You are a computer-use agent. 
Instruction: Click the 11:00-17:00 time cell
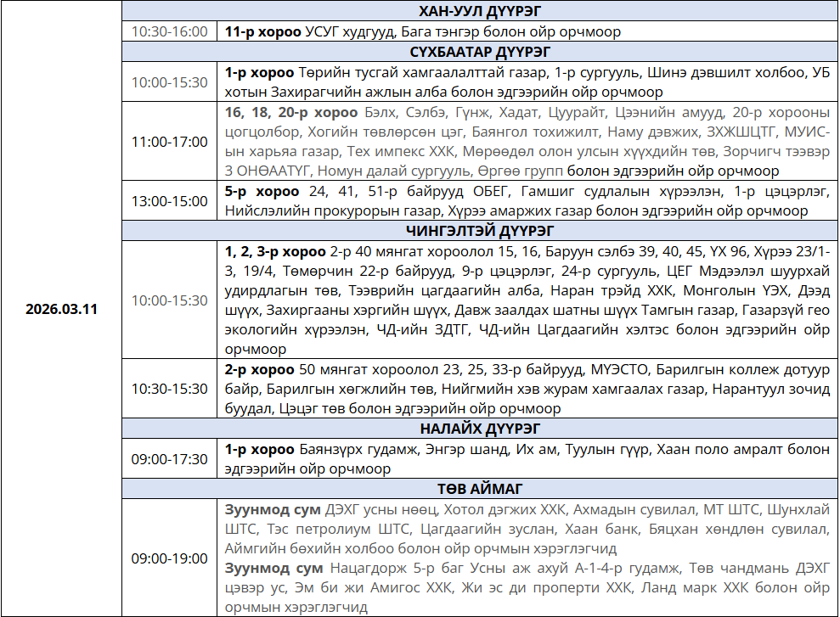[169, 142]
